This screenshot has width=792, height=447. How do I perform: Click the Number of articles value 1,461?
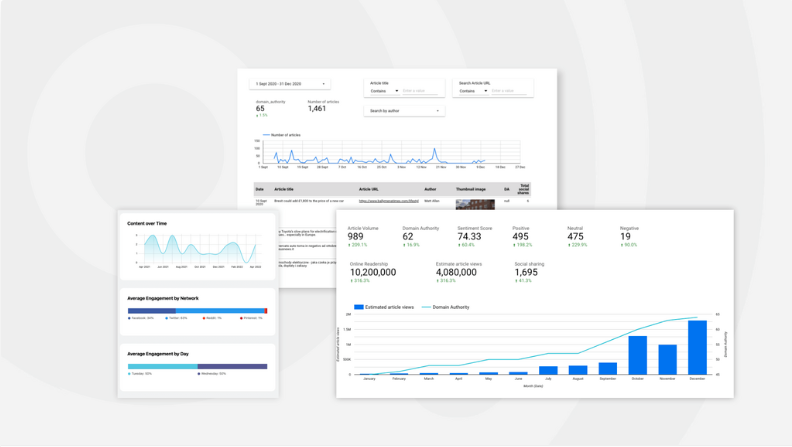(317, 108)
